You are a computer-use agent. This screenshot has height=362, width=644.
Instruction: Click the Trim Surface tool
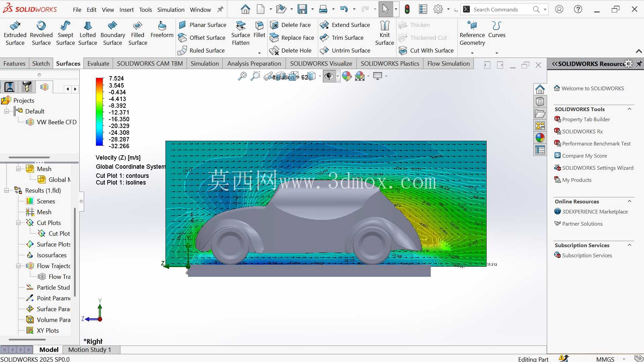[x=342, y=38]
